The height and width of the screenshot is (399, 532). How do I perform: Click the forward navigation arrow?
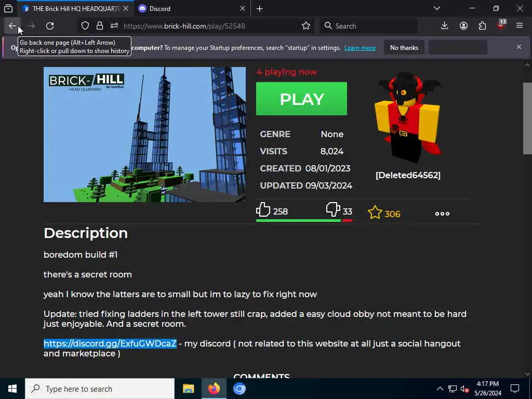pos(31,26)
